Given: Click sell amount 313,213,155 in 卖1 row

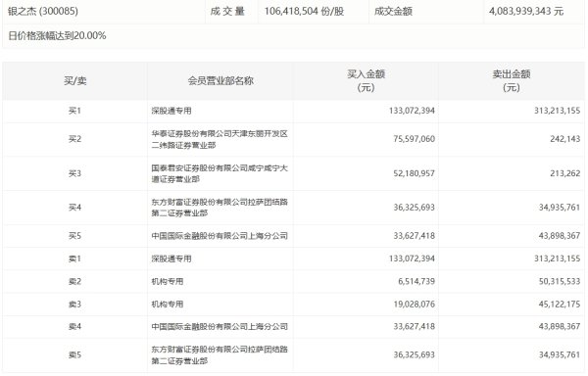Looking at the screenshot, I should (x=558, y=258).
